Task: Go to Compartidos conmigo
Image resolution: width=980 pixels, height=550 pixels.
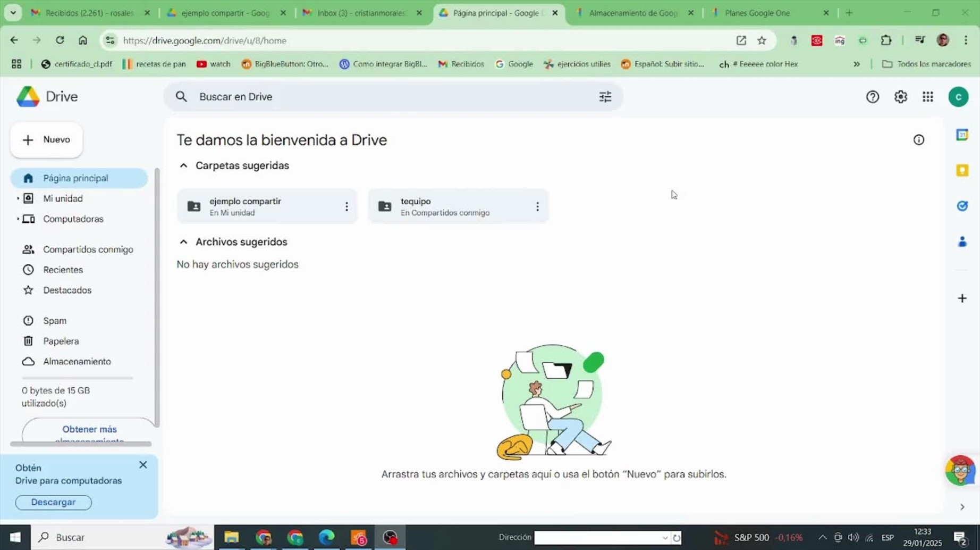Action: click(x=88, y=249)
